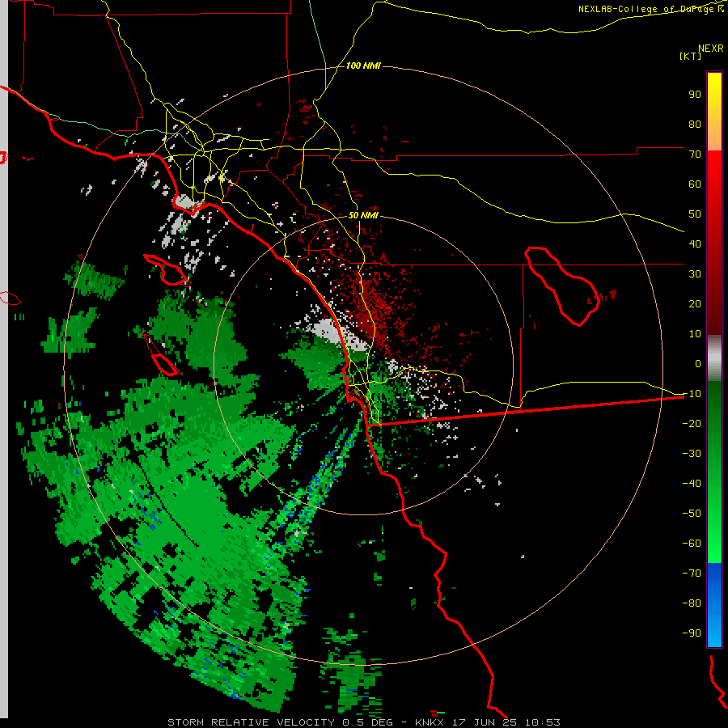This screenshot has width=728, height=728.
Task: Click the positive 60 scale value
Action: (x=695, y=184)
